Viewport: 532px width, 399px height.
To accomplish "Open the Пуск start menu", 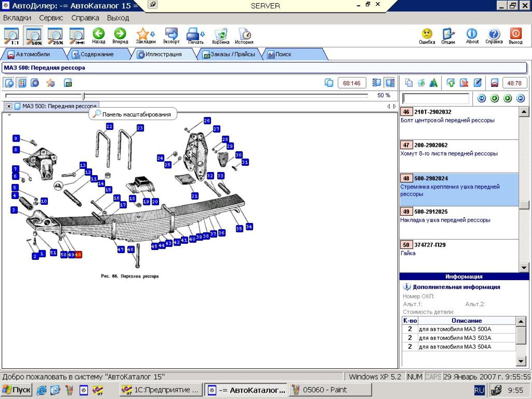I will tap(16, 390).
